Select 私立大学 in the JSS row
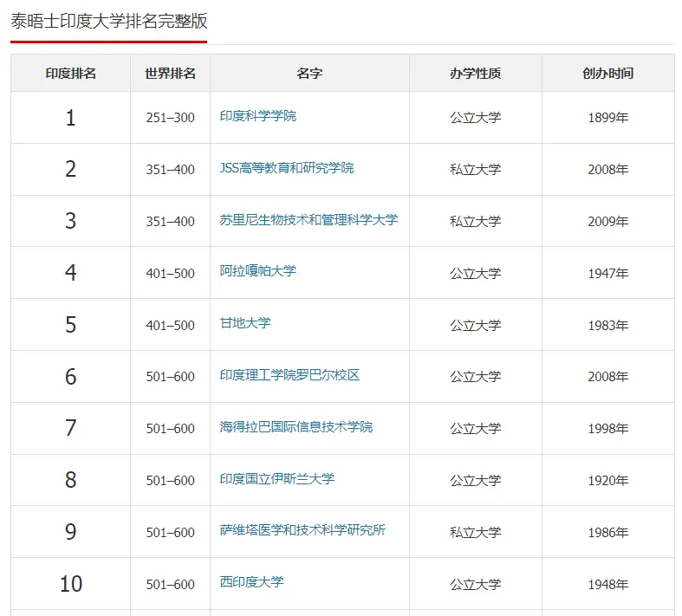 [476, 170]
